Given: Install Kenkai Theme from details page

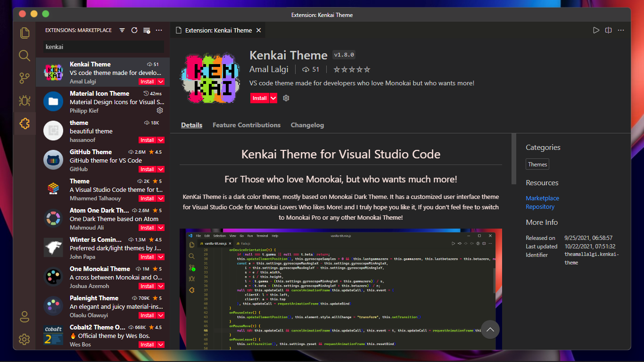Looking at the screenshot, I should coord(260,98).
